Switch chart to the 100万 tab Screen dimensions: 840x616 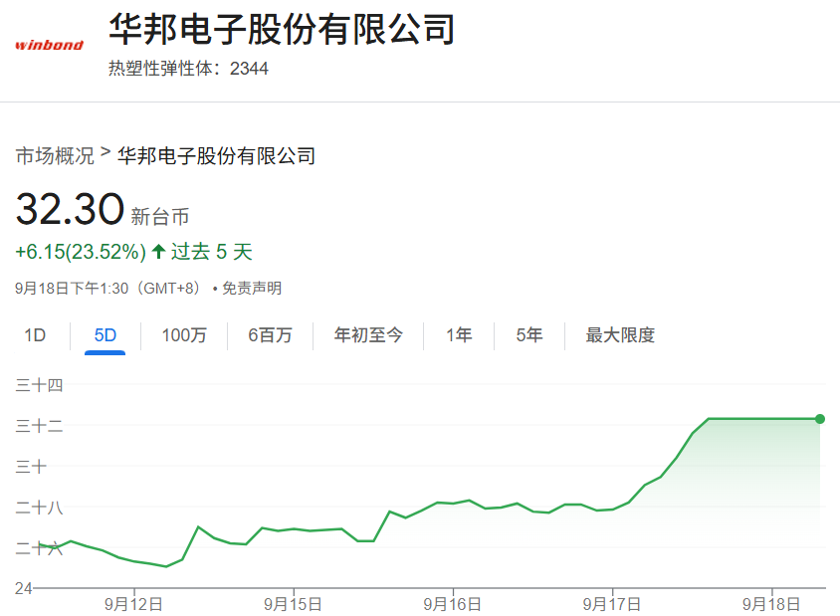tap(184, 335)
